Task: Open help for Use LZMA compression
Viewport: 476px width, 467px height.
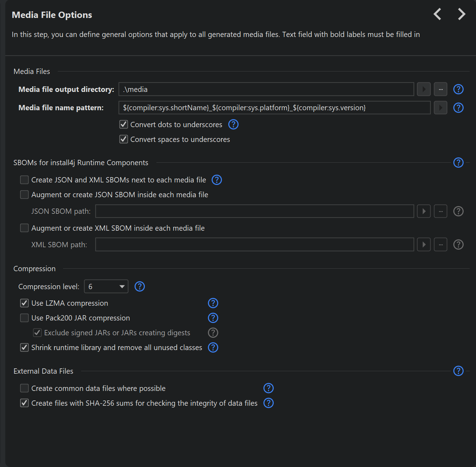Action: click(213, 303)
